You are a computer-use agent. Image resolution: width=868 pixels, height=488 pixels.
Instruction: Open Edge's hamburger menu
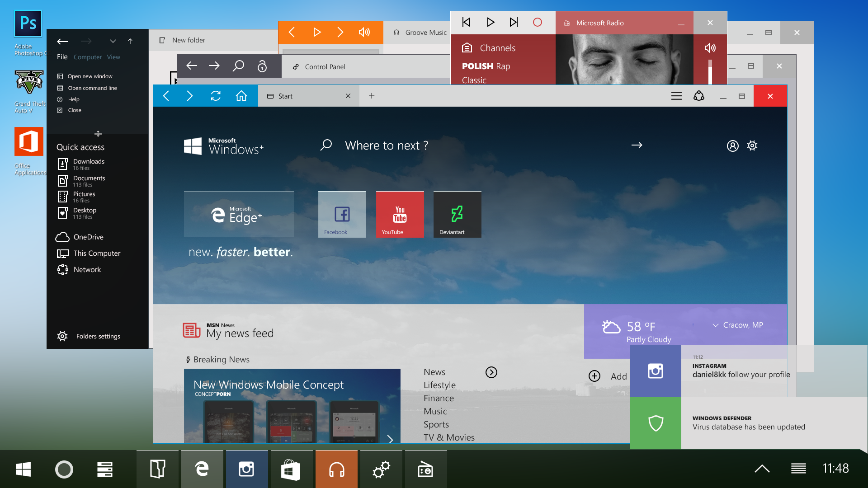(676, 96)
